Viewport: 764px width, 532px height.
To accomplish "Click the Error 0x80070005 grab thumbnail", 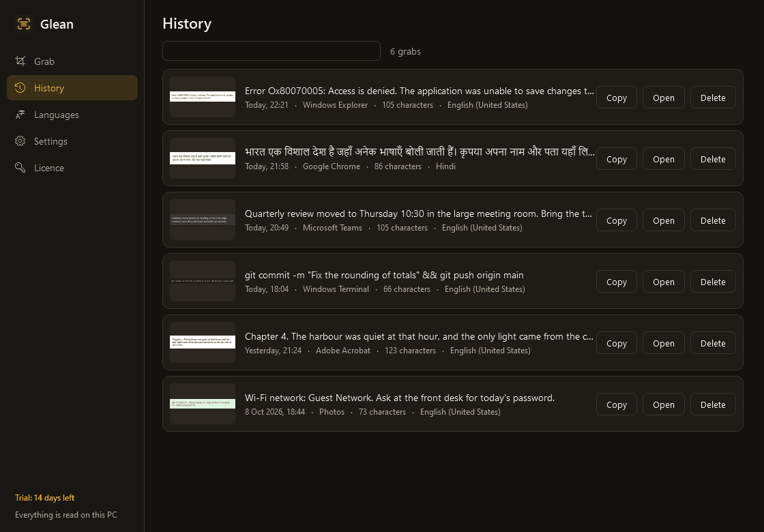I will pyautogui.click(x=203, y=97).
